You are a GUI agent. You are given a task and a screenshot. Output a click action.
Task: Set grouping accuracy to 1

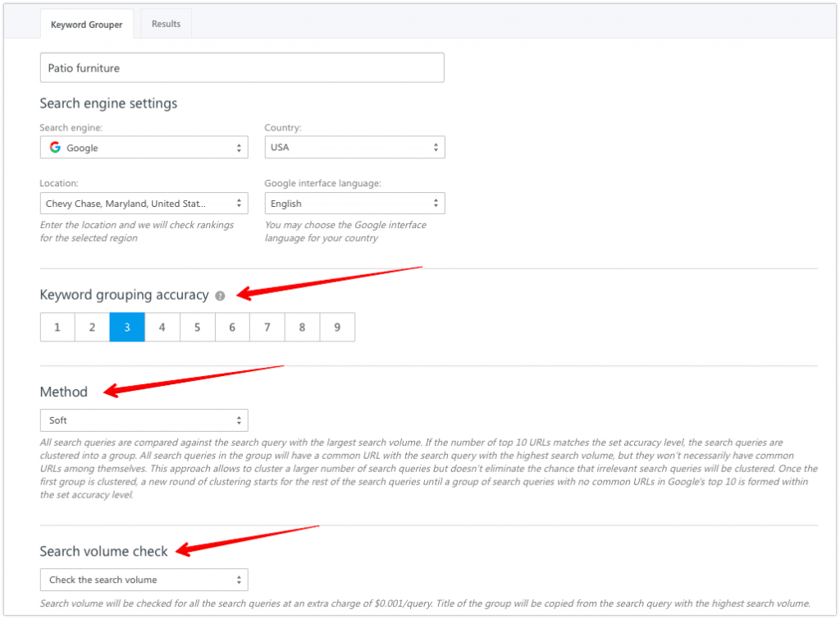pos(57,327)
